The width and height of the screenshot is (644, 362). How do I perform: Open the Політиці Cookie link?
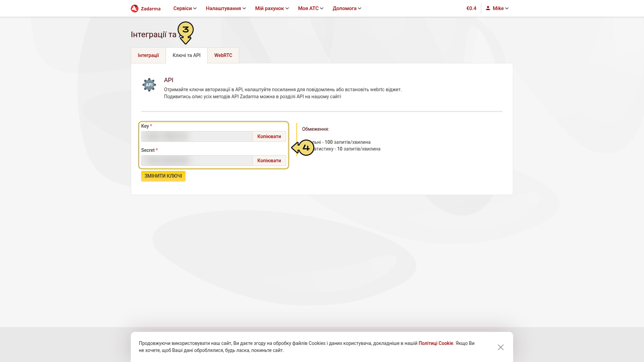[x=436, y=343]
